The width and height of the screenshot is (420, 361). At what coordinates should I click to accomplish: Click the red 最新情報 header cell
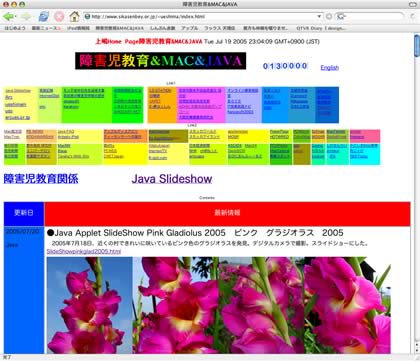pyautogui.click(x=227, y=213)
